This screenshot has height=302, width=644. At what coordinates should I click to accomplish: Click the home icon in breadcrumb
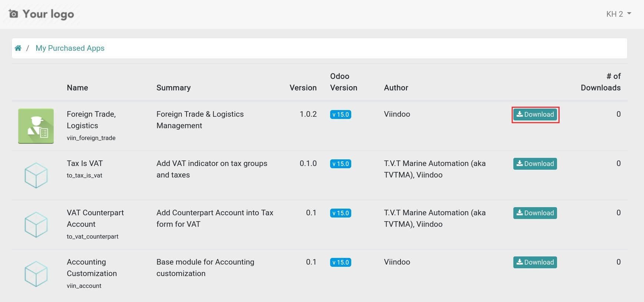18,48
